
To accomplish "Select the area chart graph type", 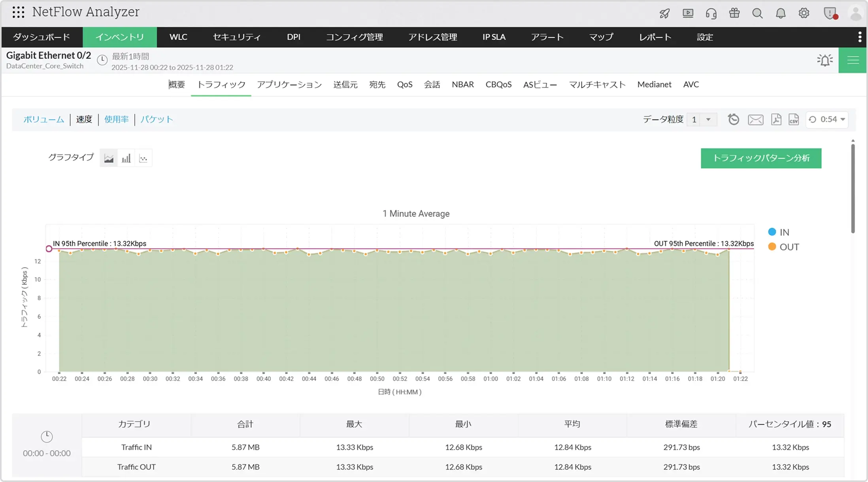I will click(x=109, y=158).
